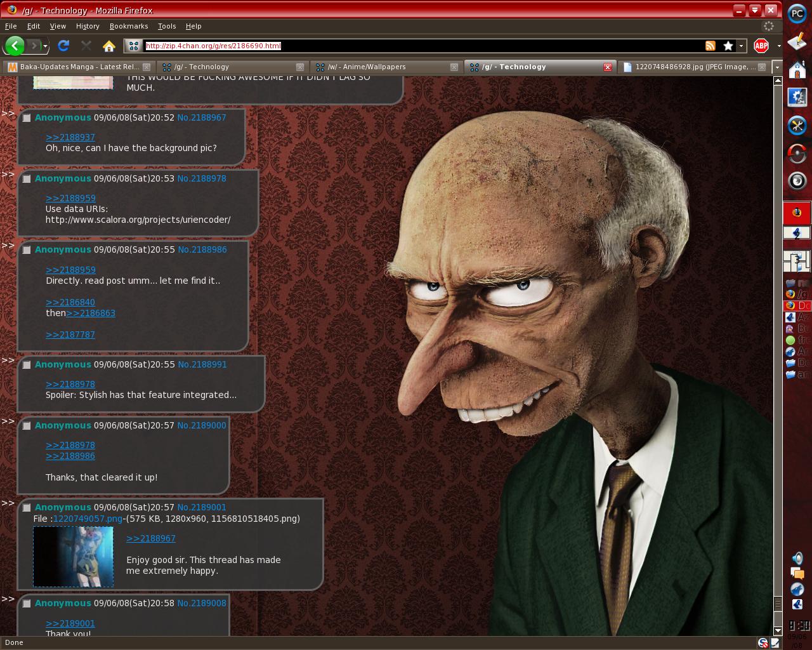Image resolution: width=812 pixels, height=650 pixels.
Task: Tick the checkbox for post No.2188991
Action: (x=27, y=365)
